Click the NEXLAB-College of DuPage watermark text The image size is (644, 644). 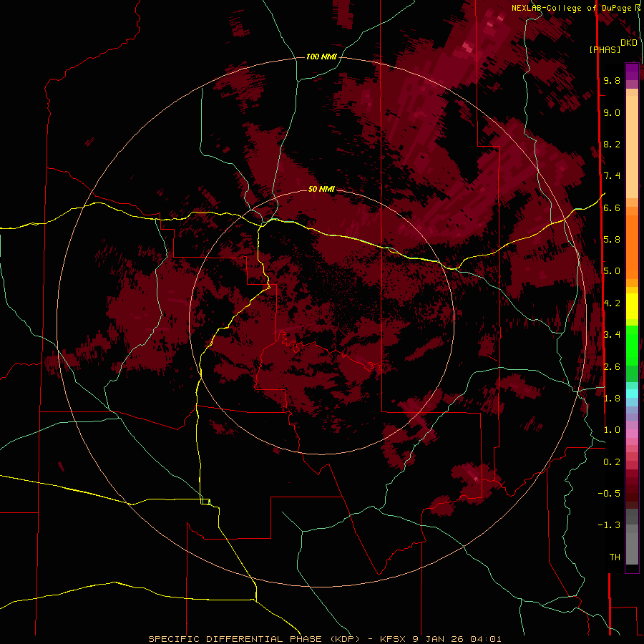tap(576, 8)
